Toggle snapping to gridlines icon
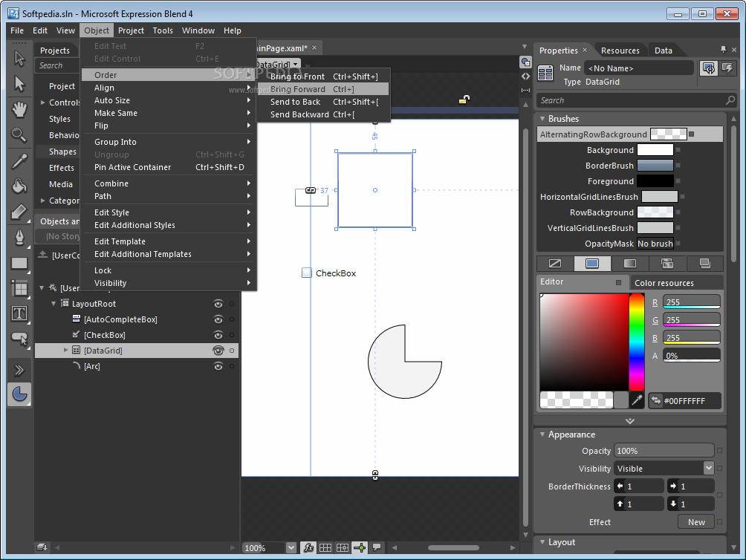The width and height of the screenshot is (746, 560). 343,547
